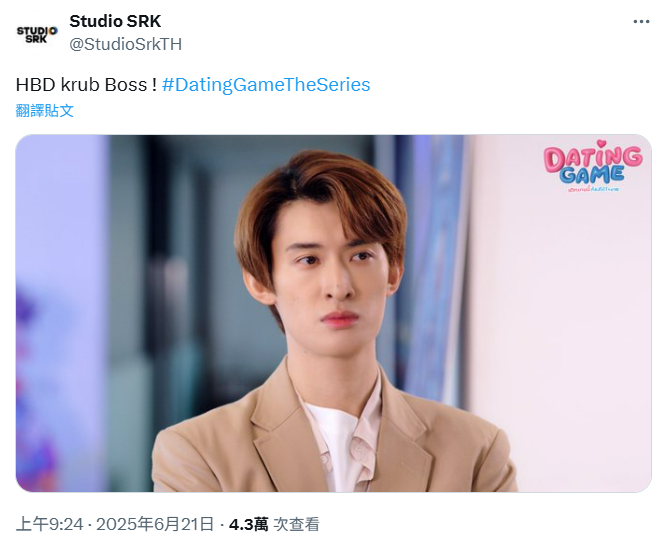Click the 2025年6月21日 post date
665x545 pixels.
click(155, 524)
